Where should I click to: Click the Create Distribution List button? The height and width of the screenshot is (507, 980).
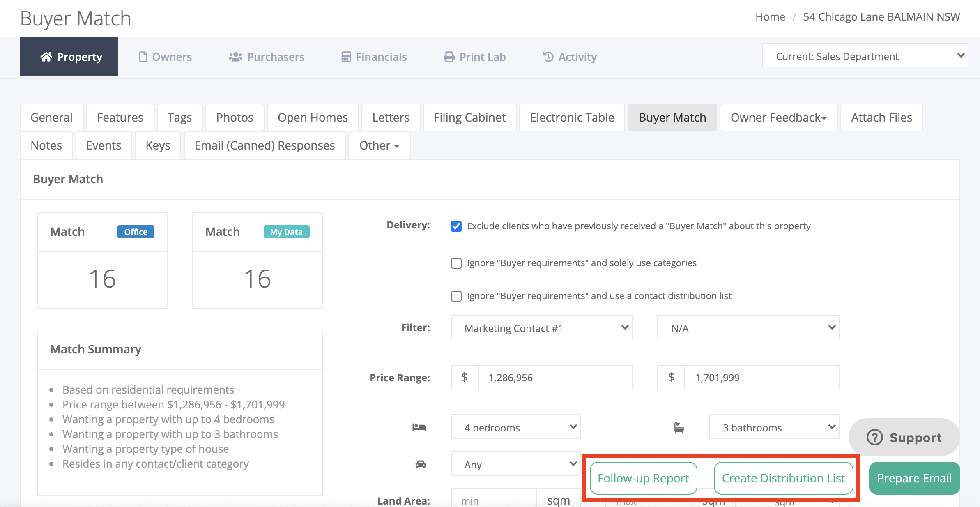tap(783, 478)
